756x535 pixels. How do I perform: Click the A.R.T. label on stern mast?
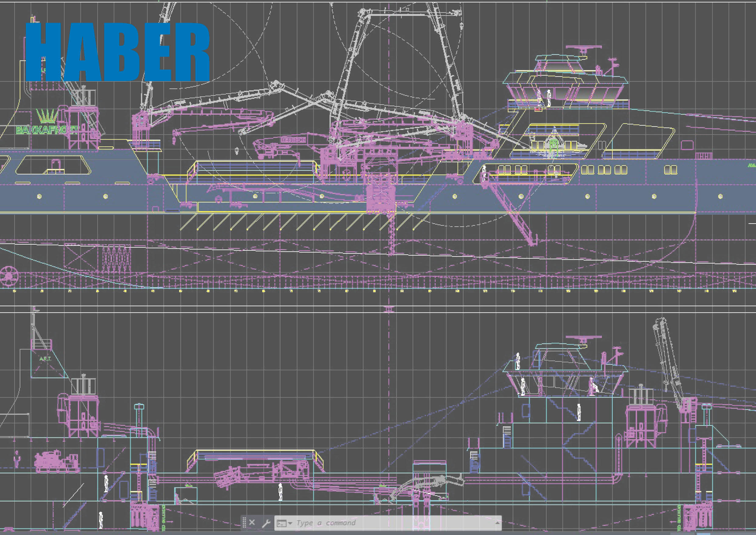point(45,359)
